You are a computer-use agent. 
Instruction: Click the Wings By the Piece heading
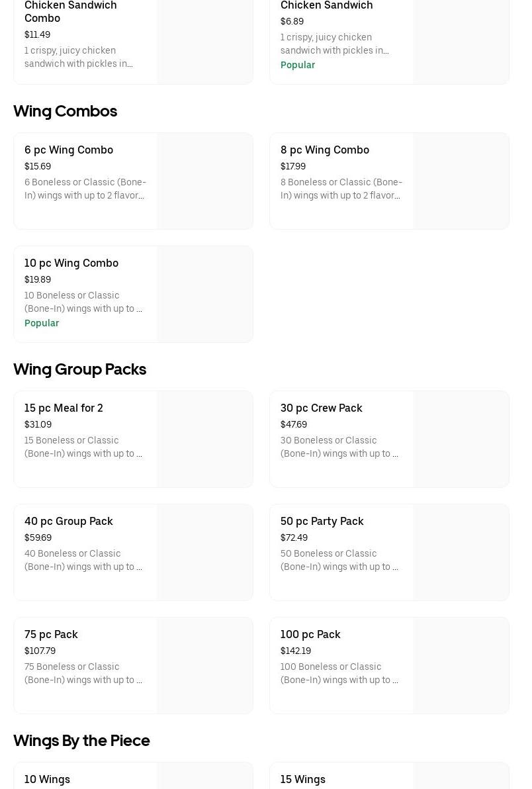81,741
